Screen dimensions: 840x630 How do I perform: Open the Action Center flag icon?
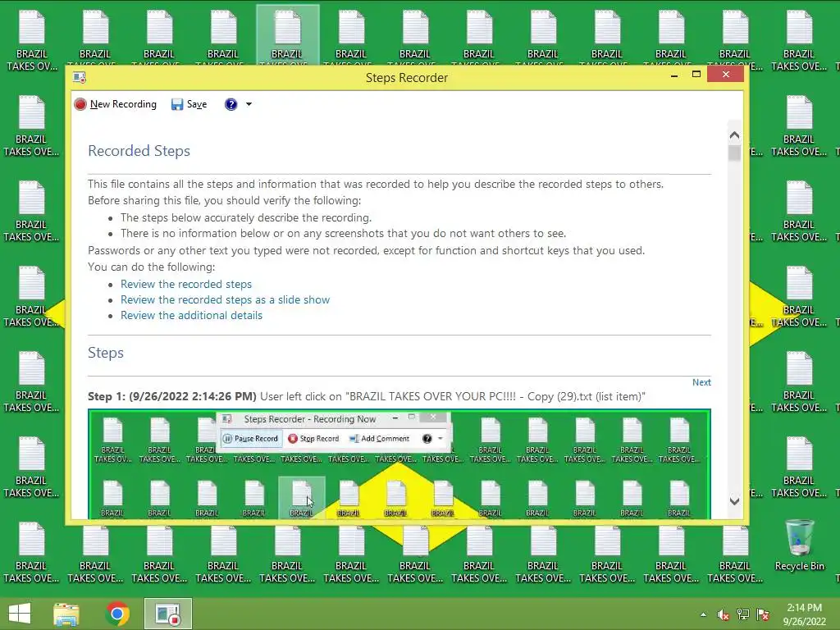coord(763,614)
